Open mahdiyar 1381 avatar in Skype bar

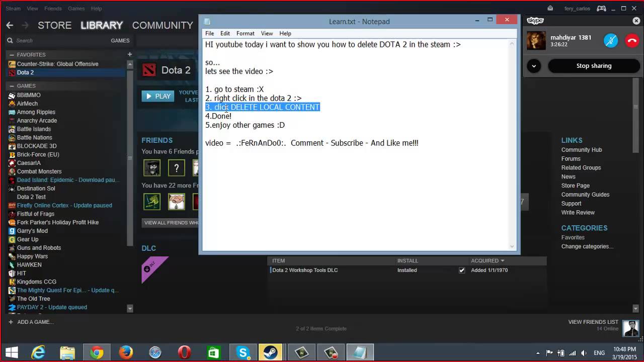pyautogui.click(x=536, y=41)
